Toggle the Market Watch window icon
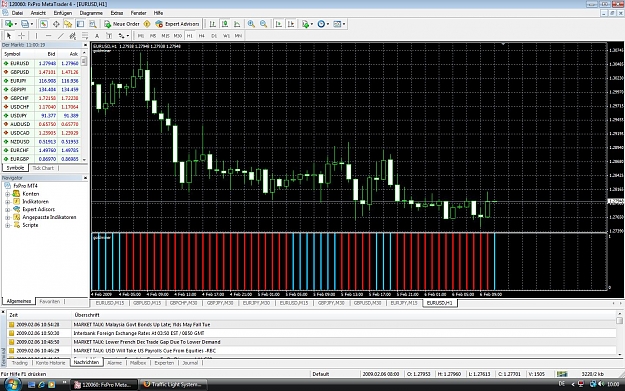This screenshot has height=391, width=625. [x=44, y=24]
